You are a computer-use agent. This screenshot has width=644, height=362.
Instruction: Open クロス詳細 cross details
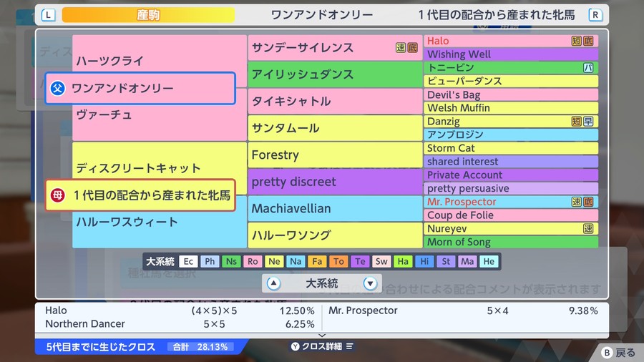[322, 346]
